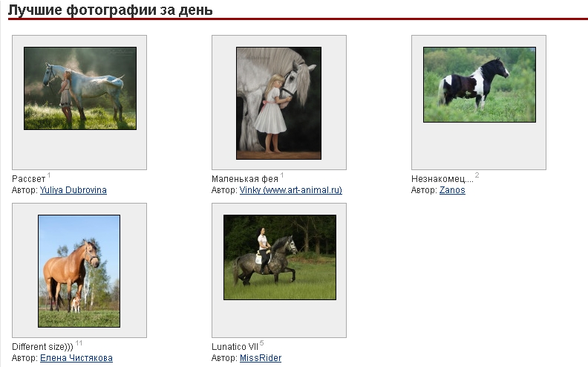This screenshot has height=367, width=588.
Task: Click comment count 2 beside Незнакомец
Action: pyautogui.click(x=477, y=175)
